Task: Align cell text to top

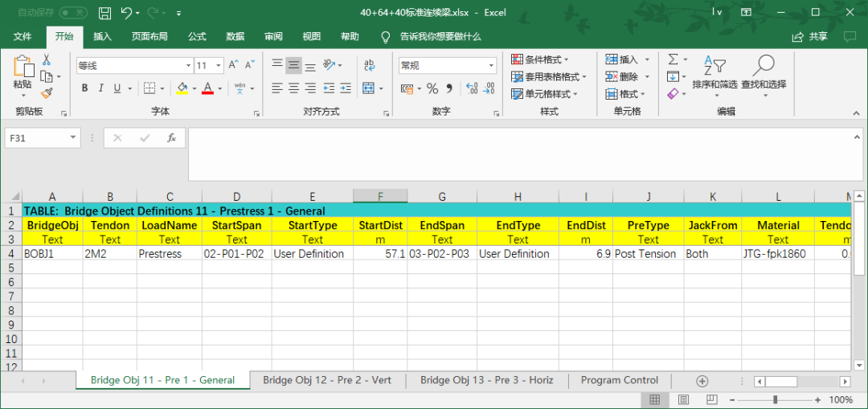Action: coord(277,65)
